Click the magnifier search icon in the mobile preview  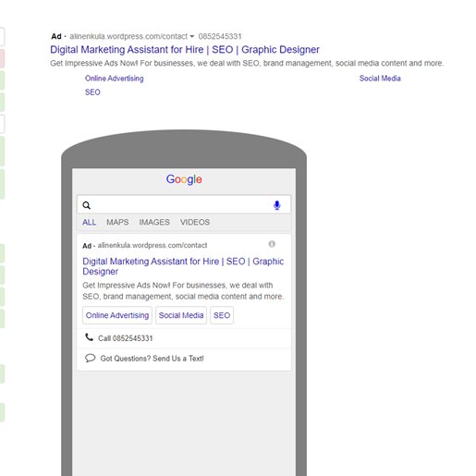coord(87,205)
